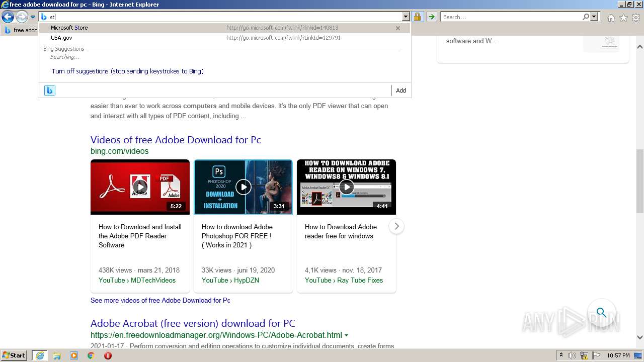Screen dimensions: 644x362
Task: Play the Photoshop 2020 download video
Action: click(243, 187)
